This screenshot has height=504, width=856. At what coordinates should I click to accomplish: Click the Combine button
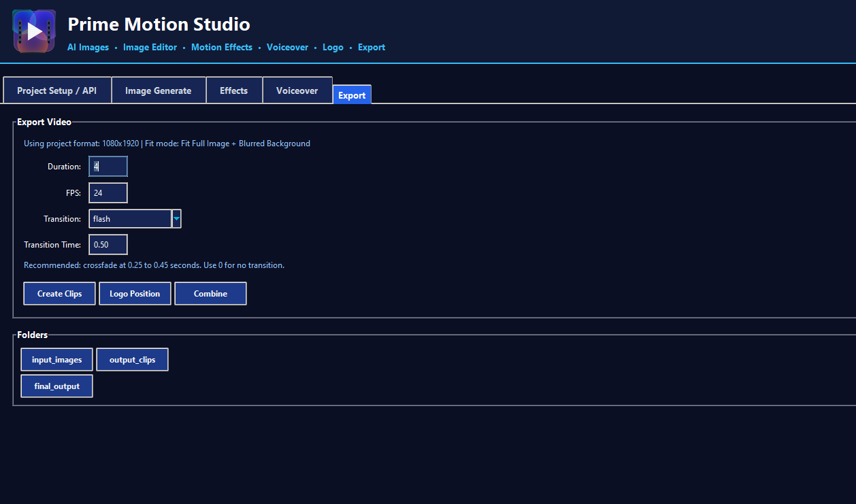pyautogui.click(x=210, y=294)
